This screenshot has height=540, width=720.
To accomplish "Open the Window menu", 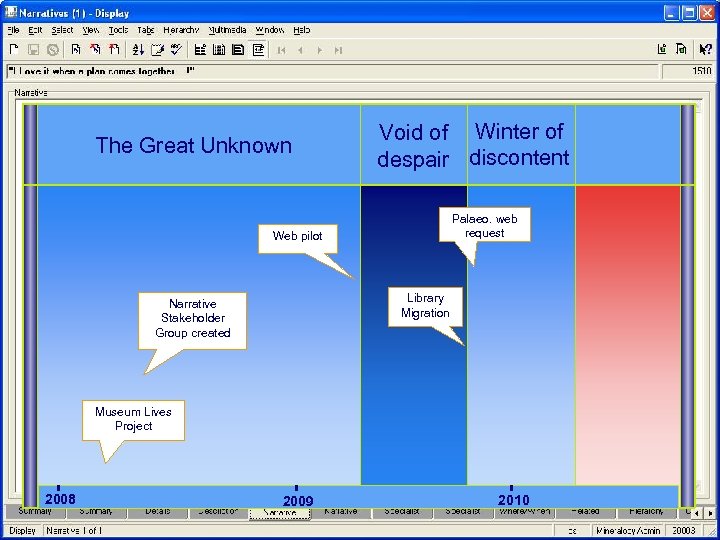I will (270, 30).
